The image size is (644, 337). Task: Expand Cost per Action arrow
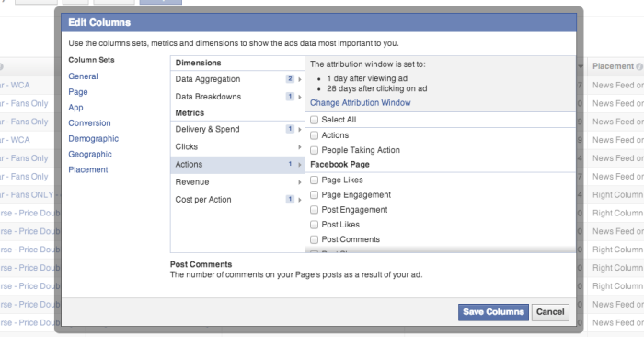tap(300, 200)
